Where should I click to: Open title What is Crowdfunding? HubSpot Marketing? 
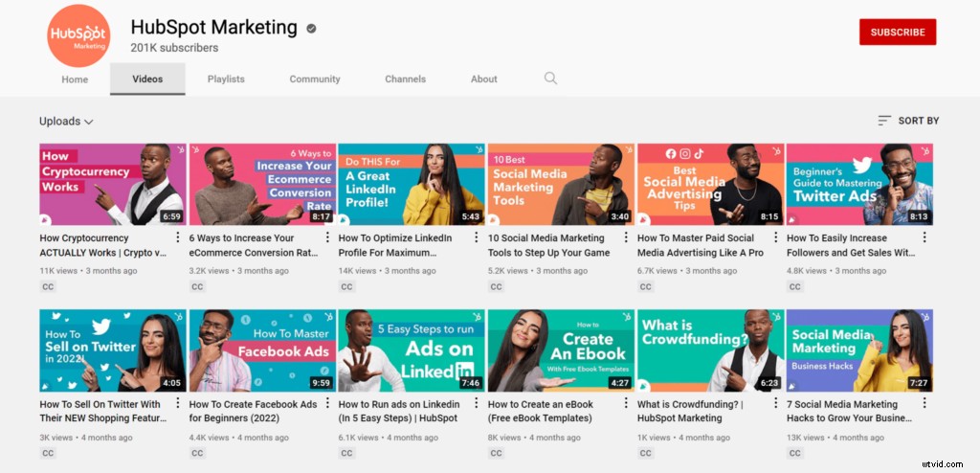691,411
